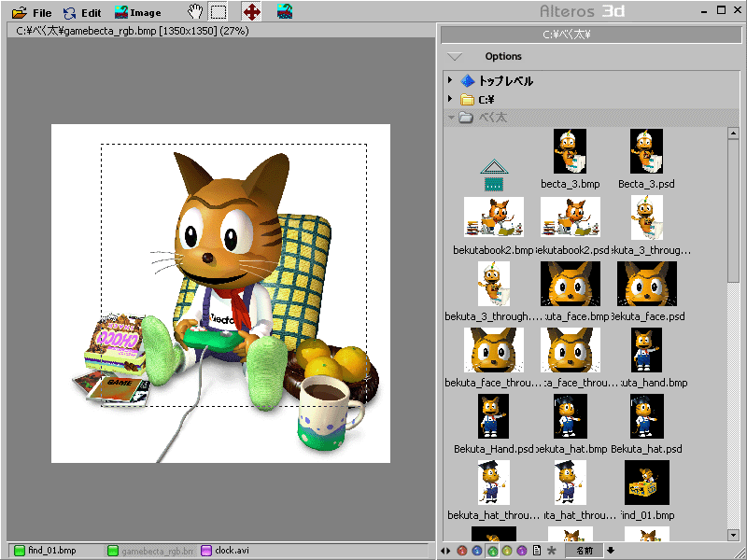Toggle the green sphere view button
Screen dimensions: 747x560
493,551
